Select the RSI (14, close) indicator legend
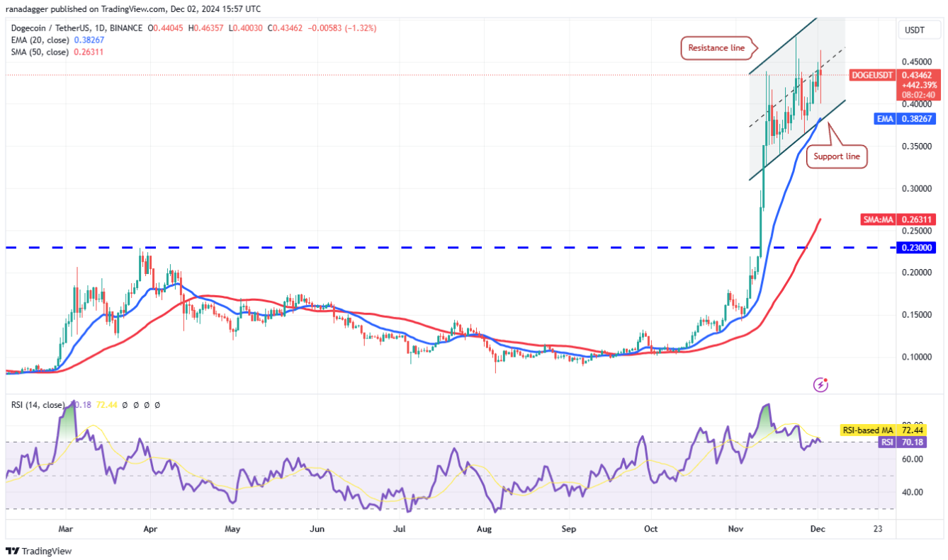 tap(38, 405)
